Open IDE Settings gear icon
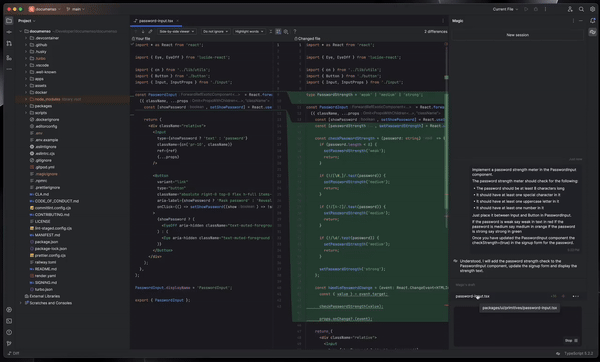Viewport: 600px width, 362px height. click(592, 9)
